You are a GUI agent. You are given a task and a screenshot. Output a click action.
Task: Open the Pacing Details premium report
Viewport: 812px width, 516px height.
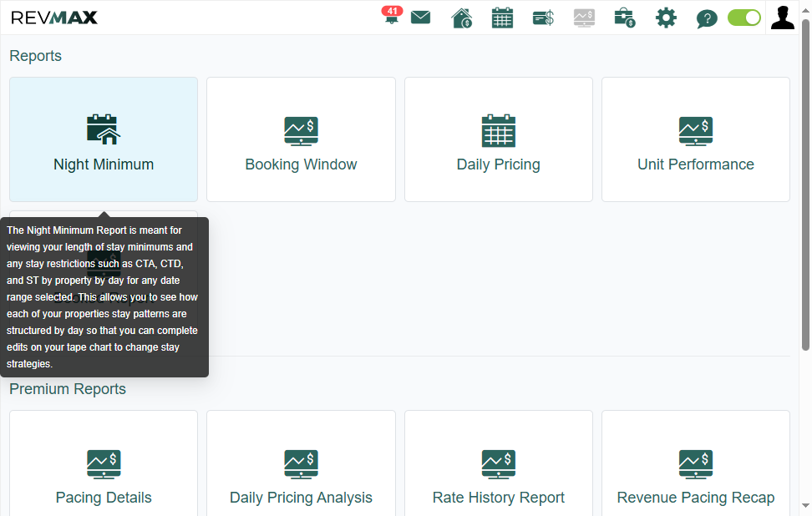104,498
